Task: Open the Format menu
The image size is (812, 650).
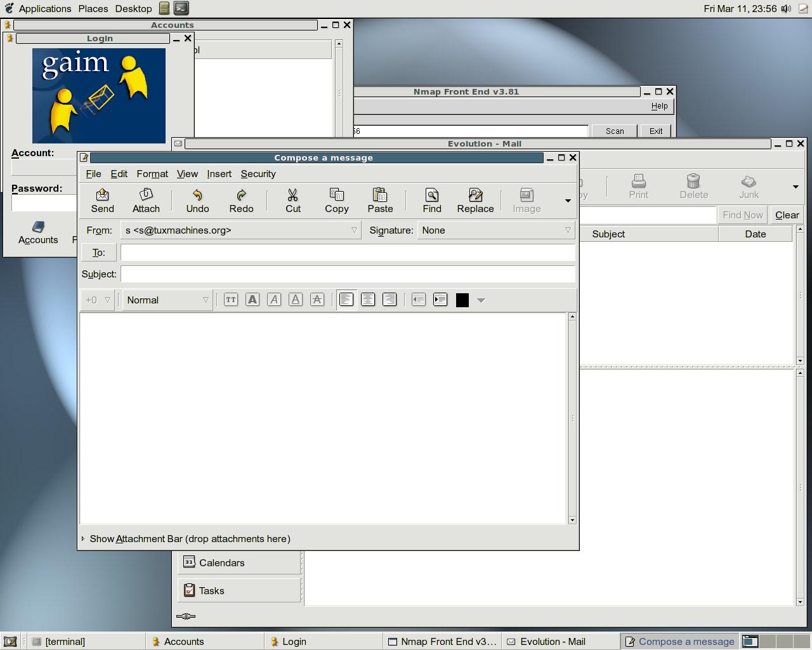Action: pyautogui.click(x=152, y=174)
